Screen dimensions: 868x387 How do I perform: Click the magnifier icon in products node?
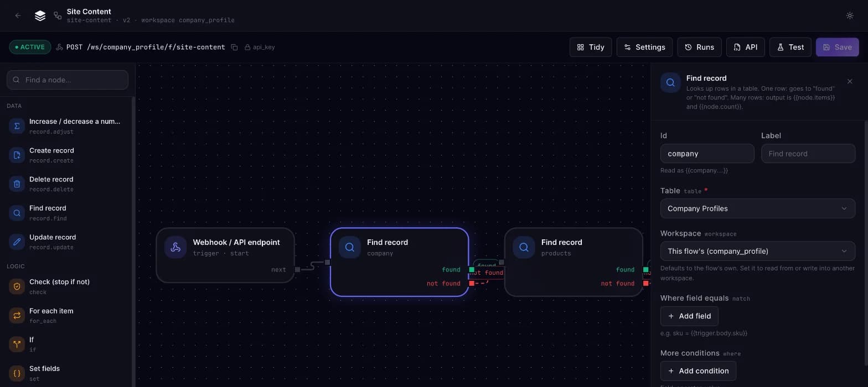click(524, 247)
